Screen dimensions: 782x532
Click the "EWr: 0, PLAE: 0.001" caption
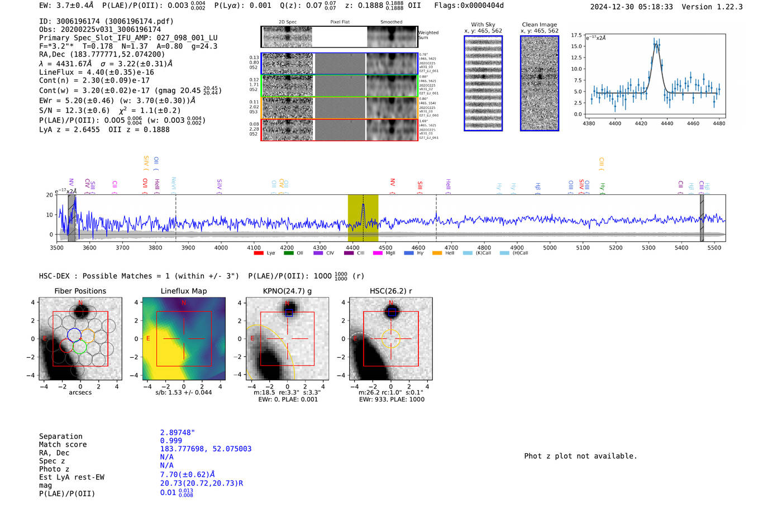tap(288, 399)
